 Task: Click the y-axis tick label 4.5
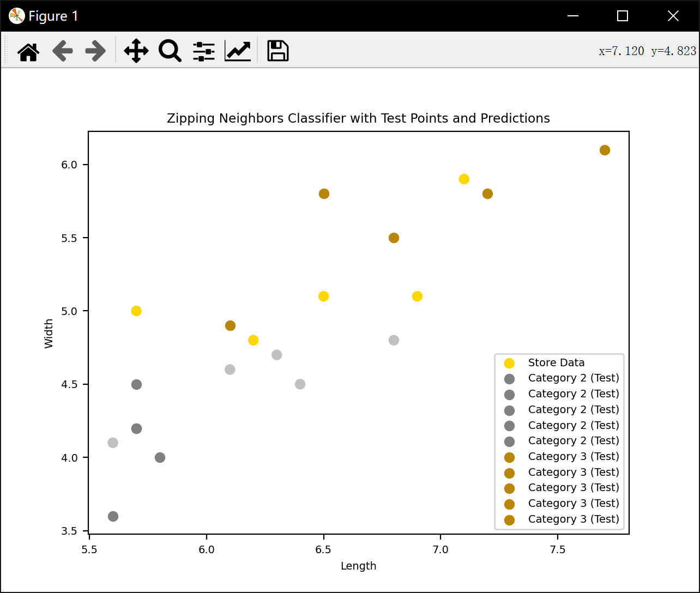click(x=69, y=384)
